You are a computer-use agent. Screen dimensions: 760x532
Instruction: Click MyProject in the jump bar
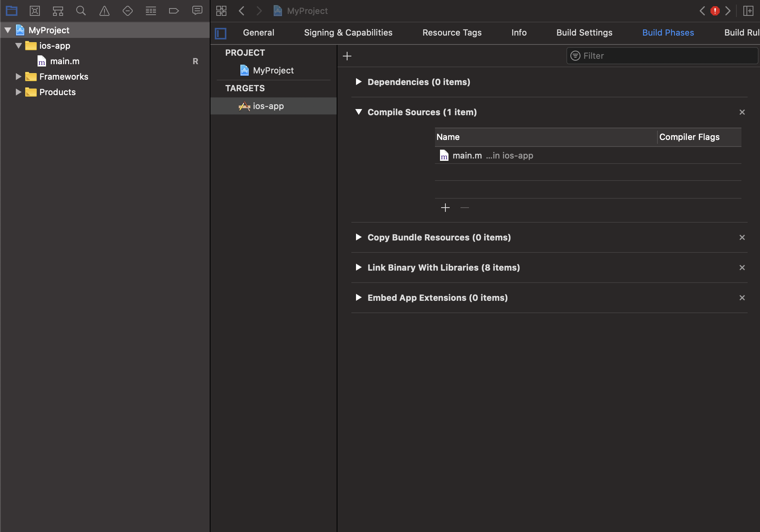[301, 11]
